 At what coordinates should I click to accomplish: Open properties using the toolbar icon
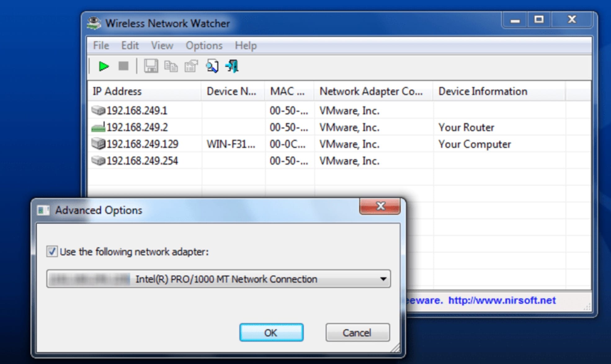pos(191,65)
